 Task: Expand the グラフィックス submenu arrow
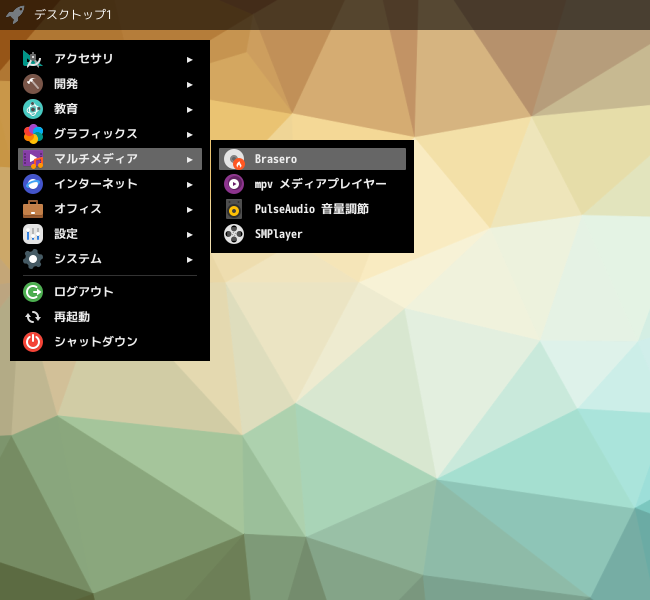189,135
